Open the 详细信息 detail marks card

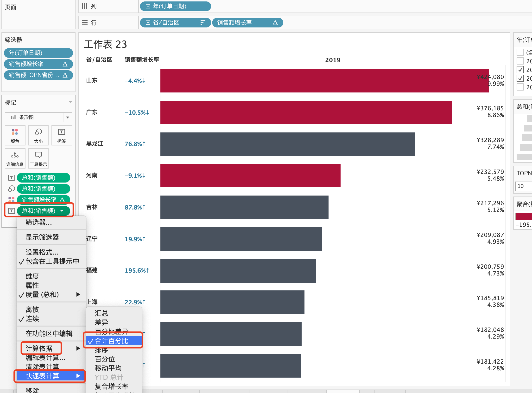coord(15,158)
